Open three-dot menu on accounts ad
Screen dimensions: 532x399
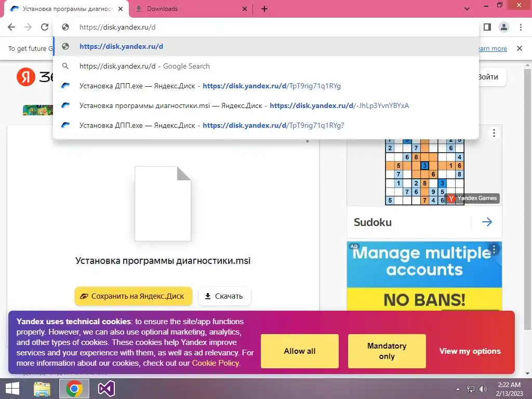click(494, 249)
